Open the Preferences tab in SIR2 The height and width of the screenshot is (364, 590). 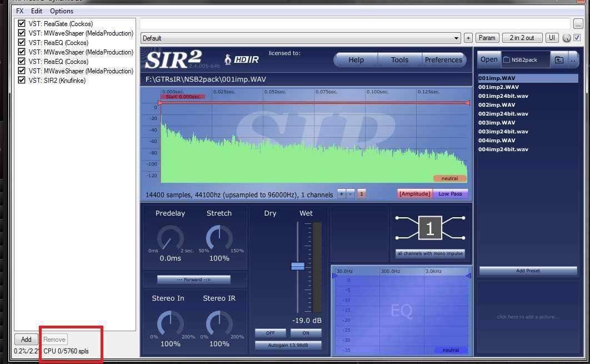pos(443,59)
